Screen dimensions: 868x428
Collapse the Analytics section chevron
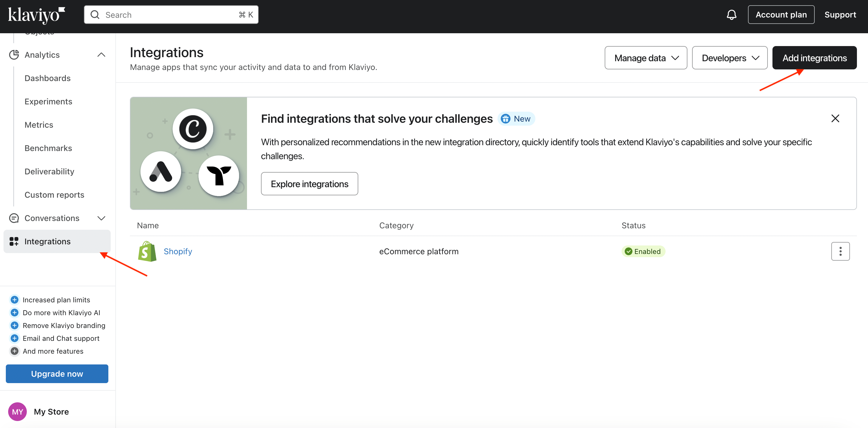pos(101,55)
